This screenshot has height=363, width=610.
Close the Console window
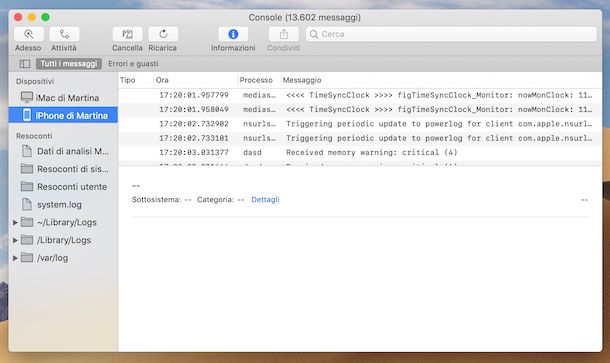pyautogui.click(x=18, y=17)
